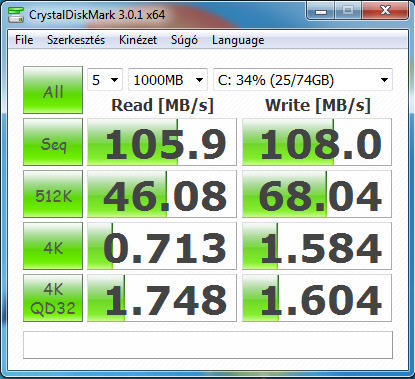415x379 pixels.
Task: Click the 4K read result 0.713
Action: point(162,246)
